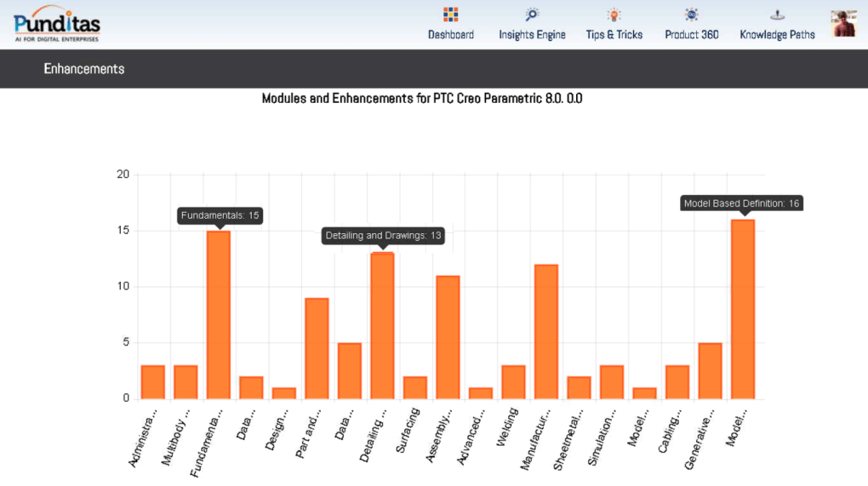Click the Cabling bar
Image resolution: width=868 pixels, height=486 pixels.
677,382
